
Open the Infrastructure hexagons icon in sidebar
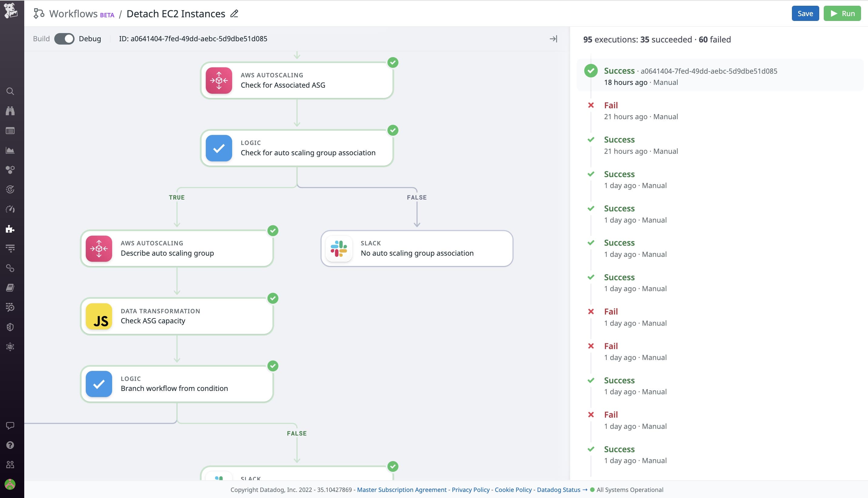point(10,169)
